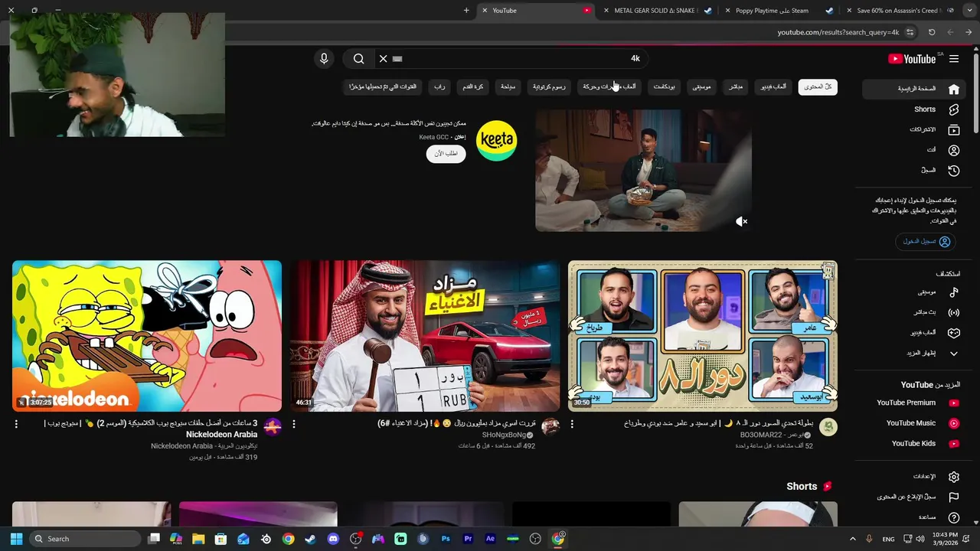Open Steam from the taskbar
Image resolution: width=980 pixels, height=551 pixels.
pos(310,539)
